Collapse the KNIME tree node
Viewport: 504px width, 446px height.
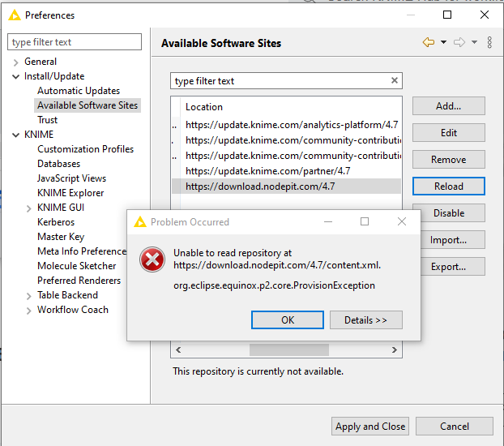[x=15, y=135]
